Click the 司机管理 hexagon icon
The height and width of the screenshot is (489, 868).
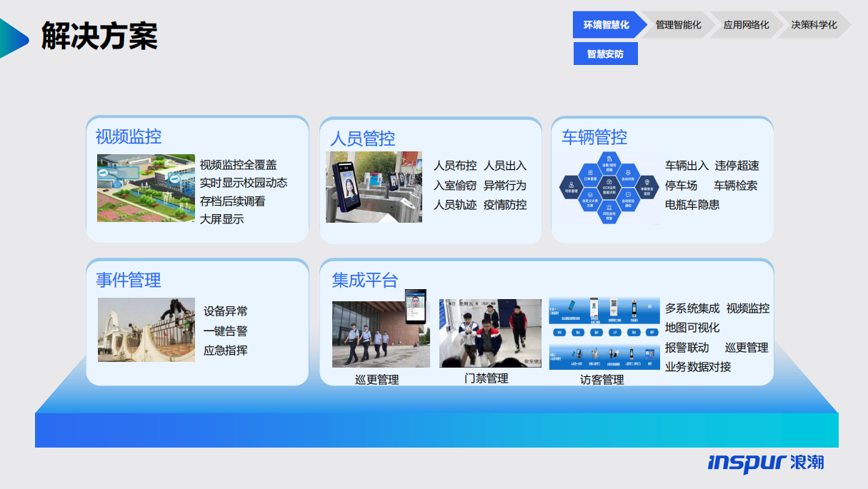click(x=571, y=188)
